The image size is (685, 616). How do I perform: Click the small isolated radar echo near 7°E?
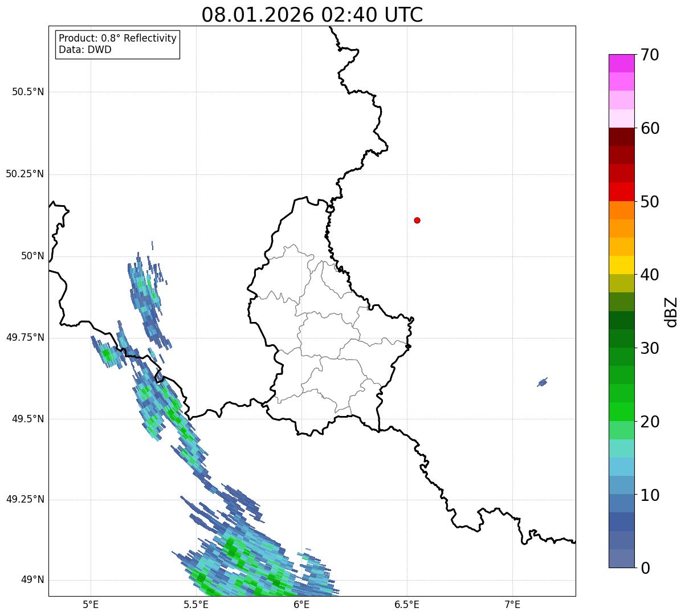coord(542,382)
